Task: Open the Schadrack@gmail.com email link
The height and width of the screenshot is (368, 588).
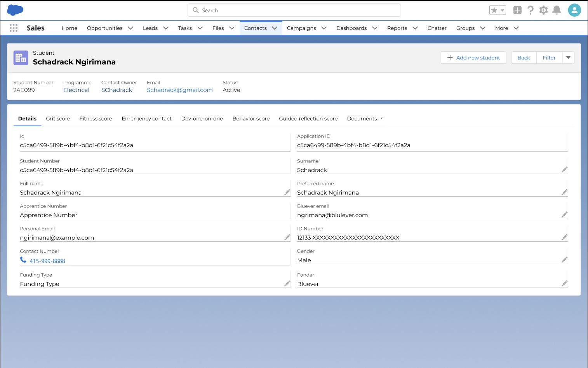Action: (x=179, y=90)
